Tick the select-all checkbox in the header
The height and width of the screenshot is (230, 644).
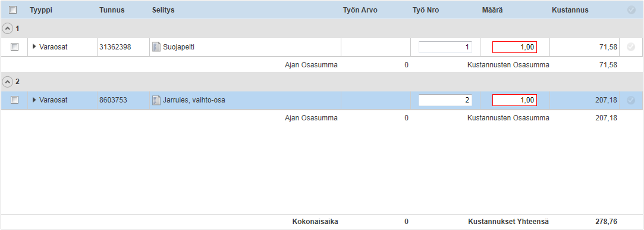click(x=12, y=10)
